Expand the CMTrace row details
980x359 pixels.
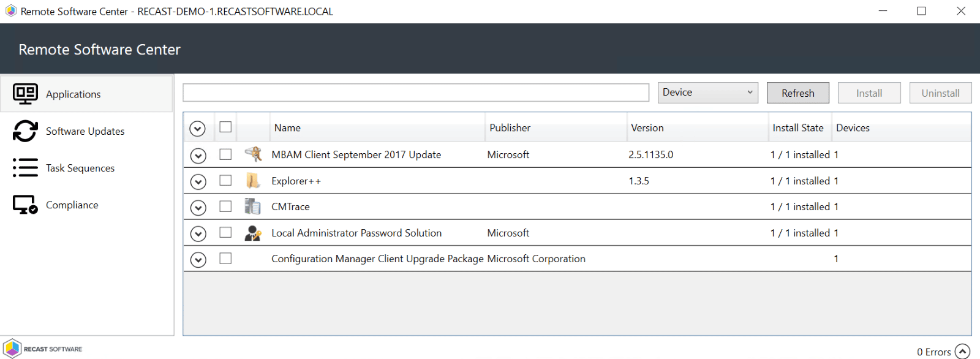click(x=198, y=208)
